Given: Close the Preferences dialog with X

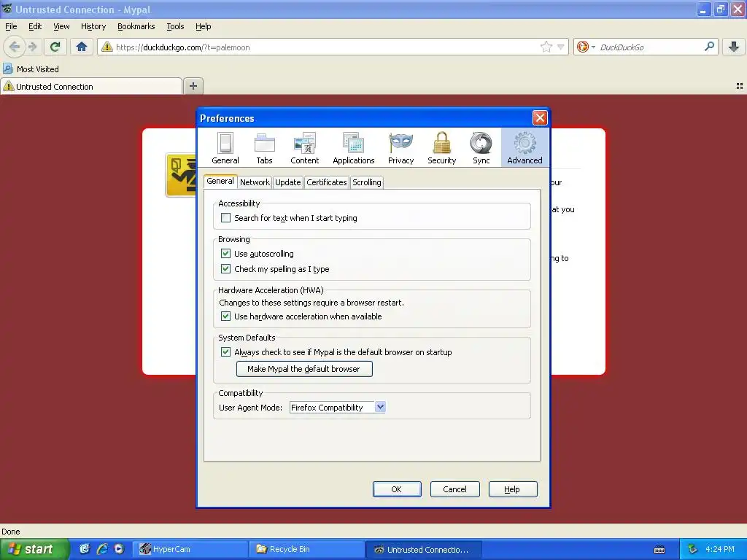Looking at the screenshot, I should click(x=540, y=117).
